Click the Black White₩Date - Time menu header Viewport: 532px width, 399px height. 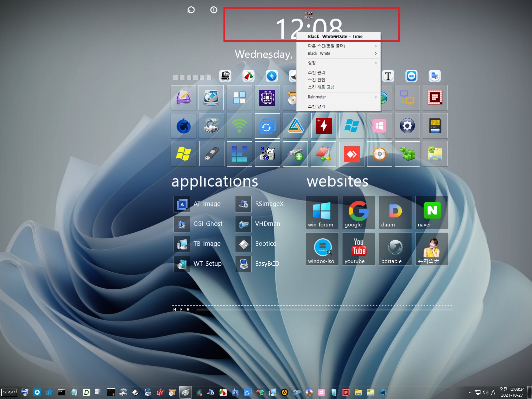(338, 37)
